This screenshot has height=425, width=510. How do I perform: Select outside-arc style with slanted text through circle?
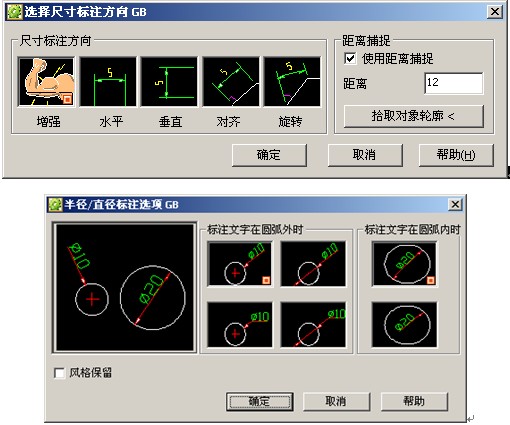[x=313, y=264]
